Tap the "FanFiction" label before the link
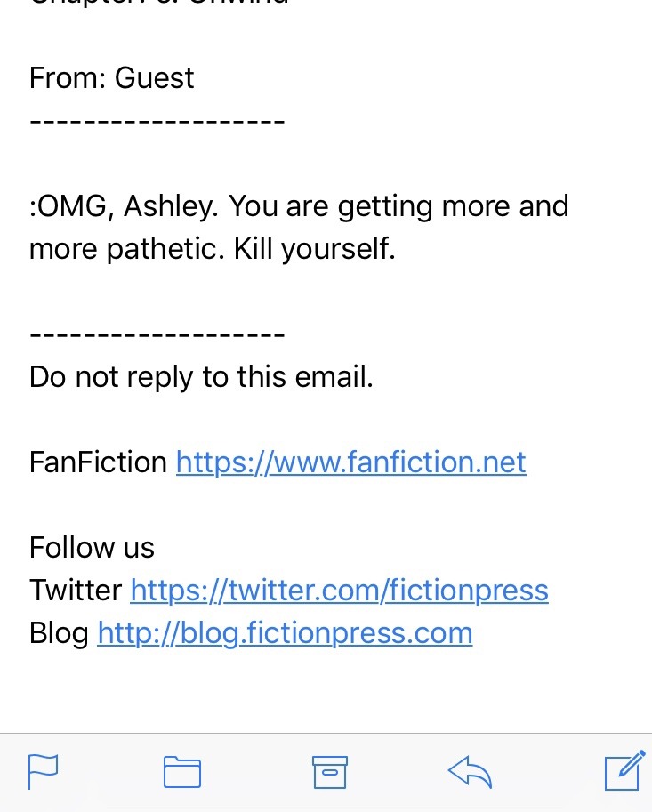652x812 pixels. click(98, 462)
